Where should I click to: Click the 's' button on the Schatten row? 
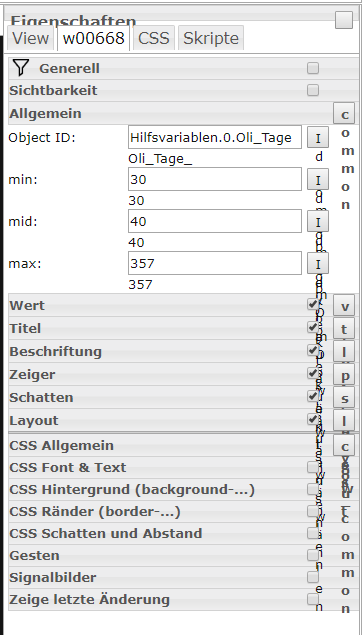click(x=344, y=398)
